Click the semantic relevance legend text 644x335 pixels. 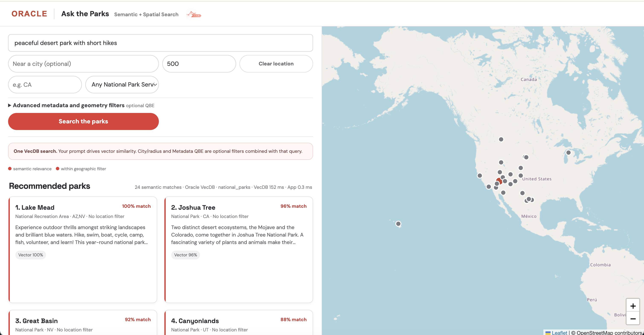[x=32, y=169]
